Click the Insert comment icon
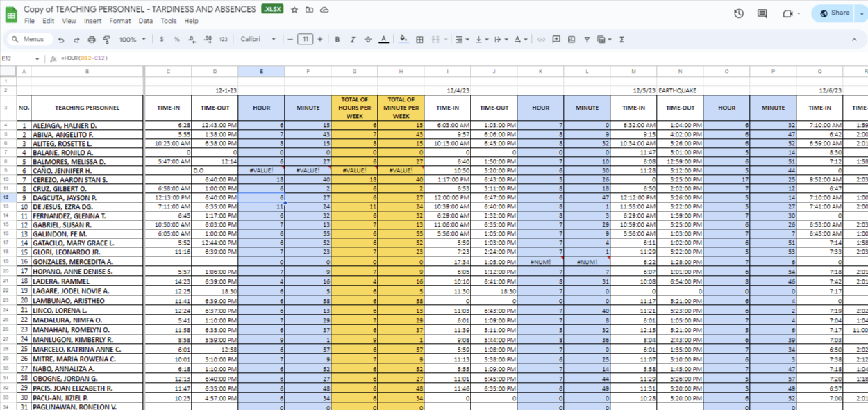Image resolution: width=868 pixels, height=410 pixels. point(556,40)
